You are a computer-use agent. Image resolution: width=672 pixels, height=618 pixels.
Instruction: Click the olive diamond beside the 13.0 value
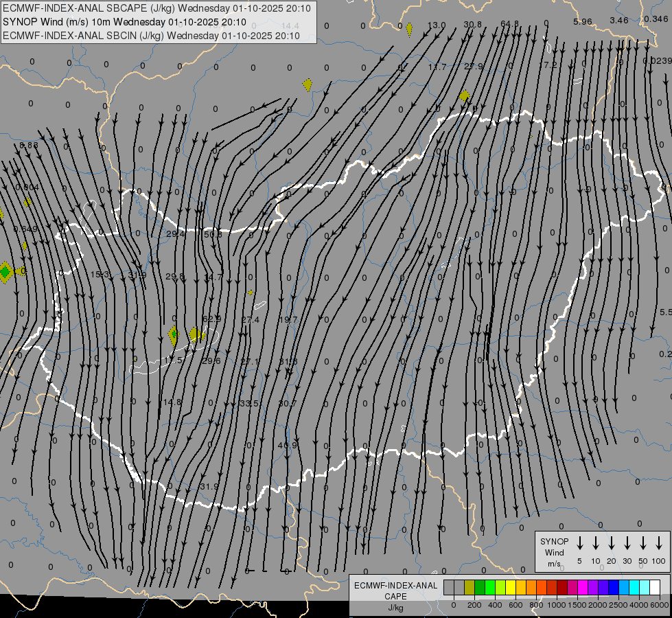(x=409, y=29)
